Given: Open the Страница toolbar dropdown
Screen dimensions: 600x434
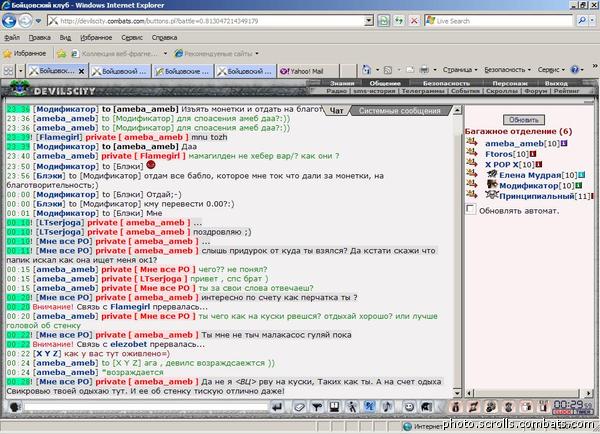Looking at the screenshot, I should [460, 70].
